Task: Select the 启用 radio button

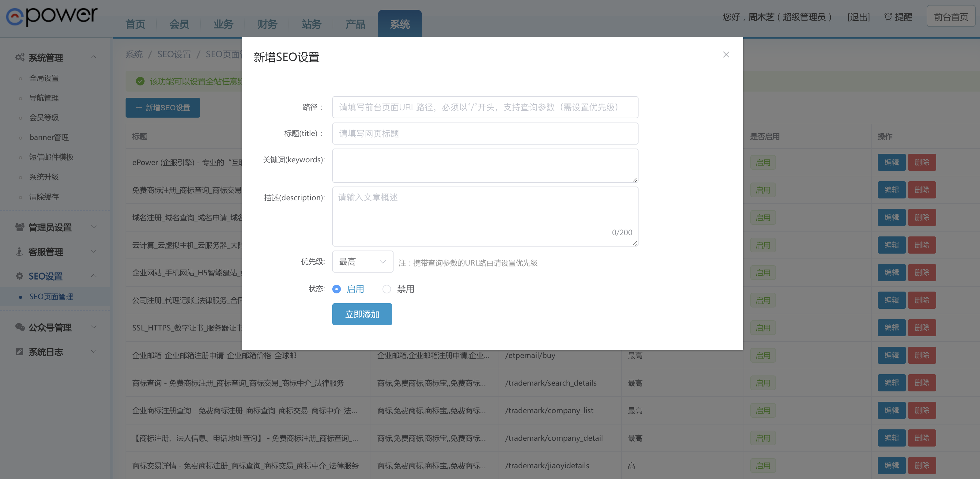Action: click(x=336, y=289)
